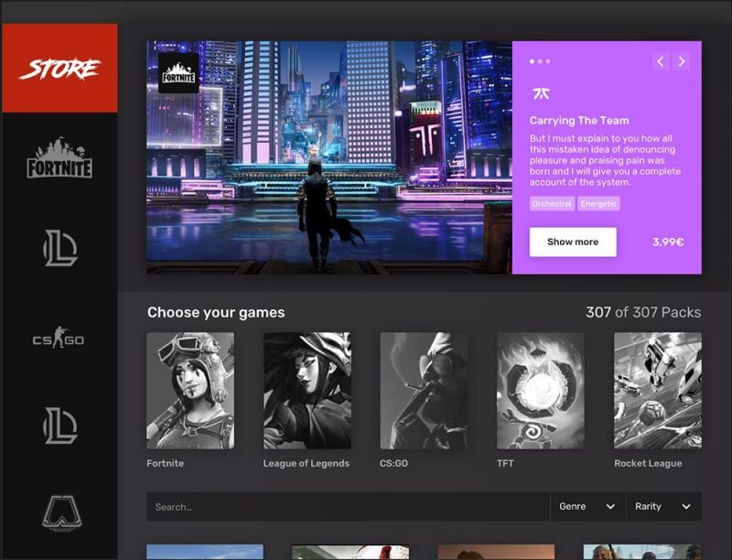Click the A-shaped game logo at sidebar bottom
The width and height of the screenshot is (732, 560).
click(x=61, y=513)
